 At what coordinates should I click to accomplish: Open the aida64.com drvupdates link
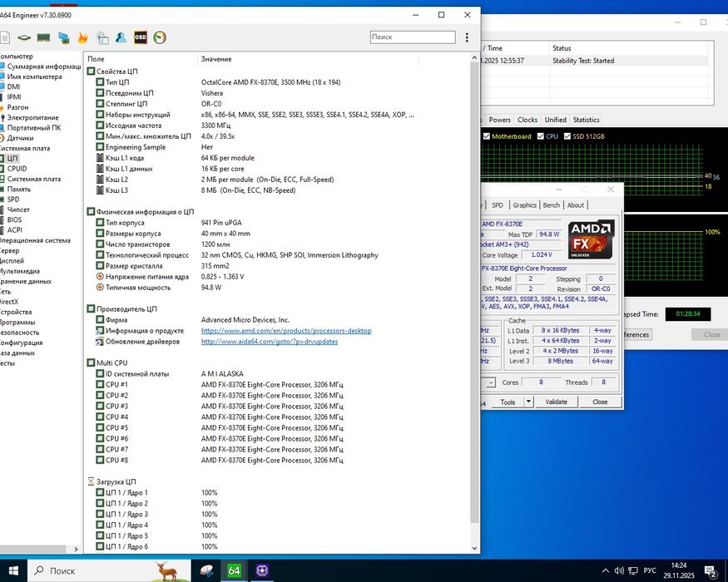tap(270, 342)
